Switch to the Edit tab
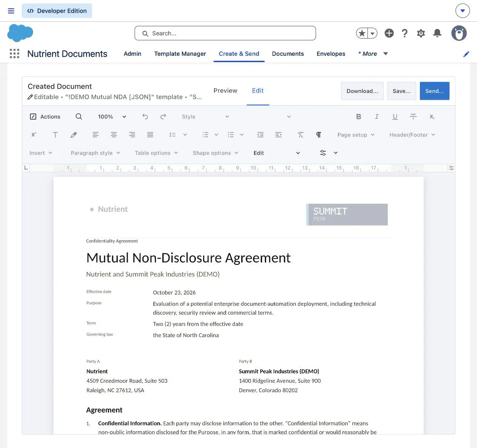Image resolution: width=477 pixels, height=448 pixels. point(258,91)
